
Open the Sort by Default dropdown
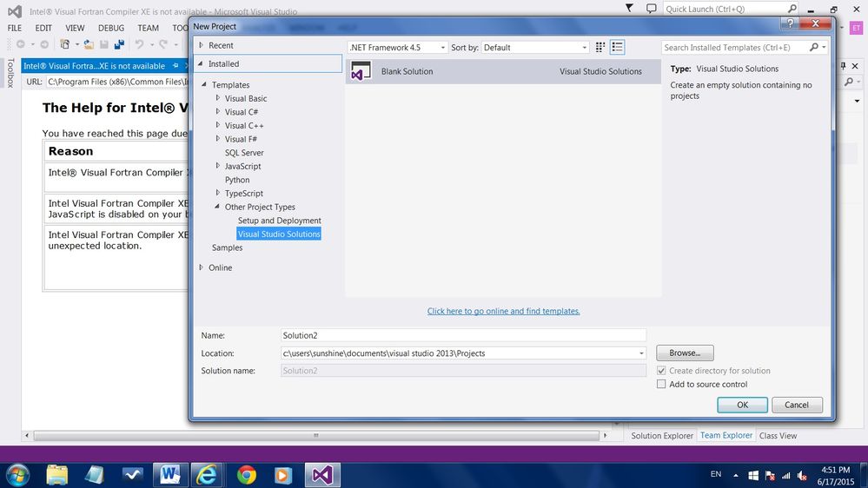point(535,48)
